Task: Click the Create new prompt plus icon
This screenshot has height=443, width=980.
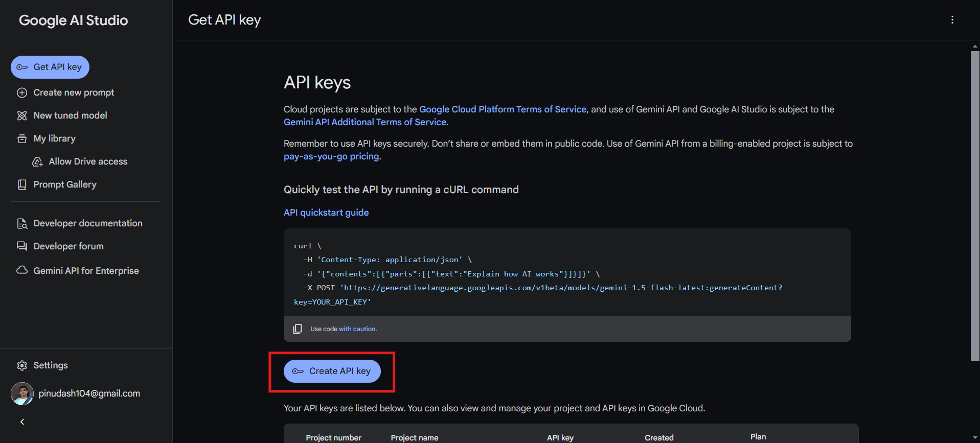Action: point(22,92)
